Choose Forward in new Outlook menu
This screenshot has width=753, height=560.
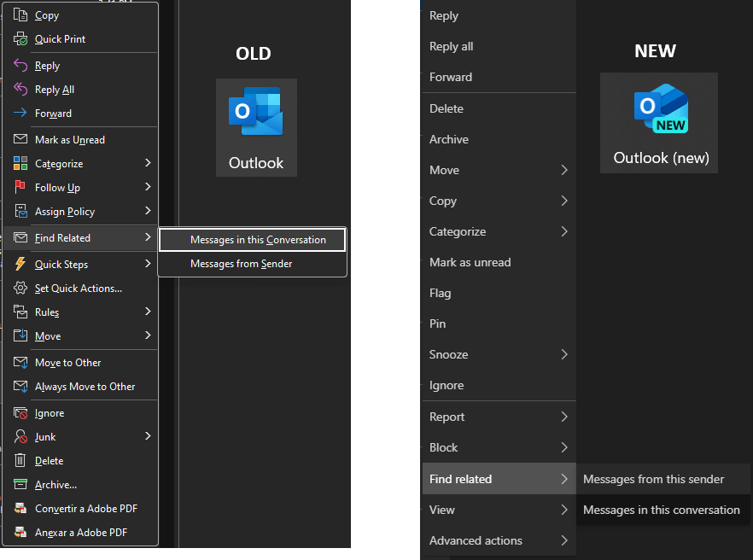point(499,77)
